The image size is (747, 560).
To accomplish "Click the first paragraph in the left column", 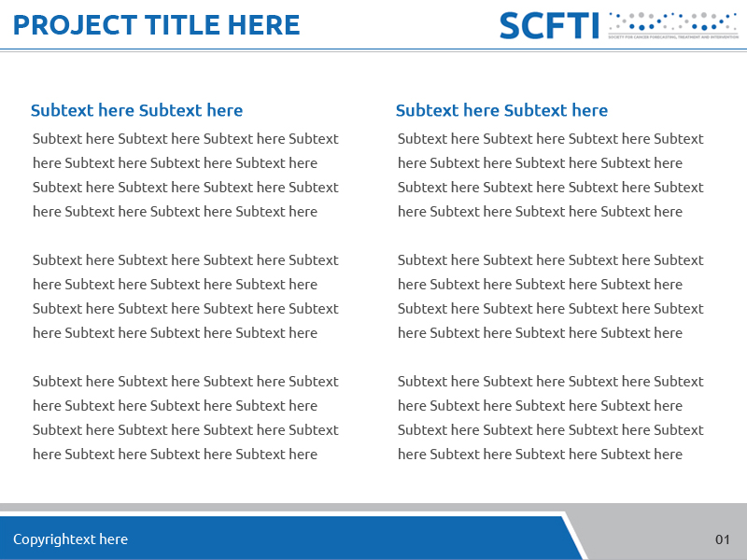I will click(x=185, y=175).
